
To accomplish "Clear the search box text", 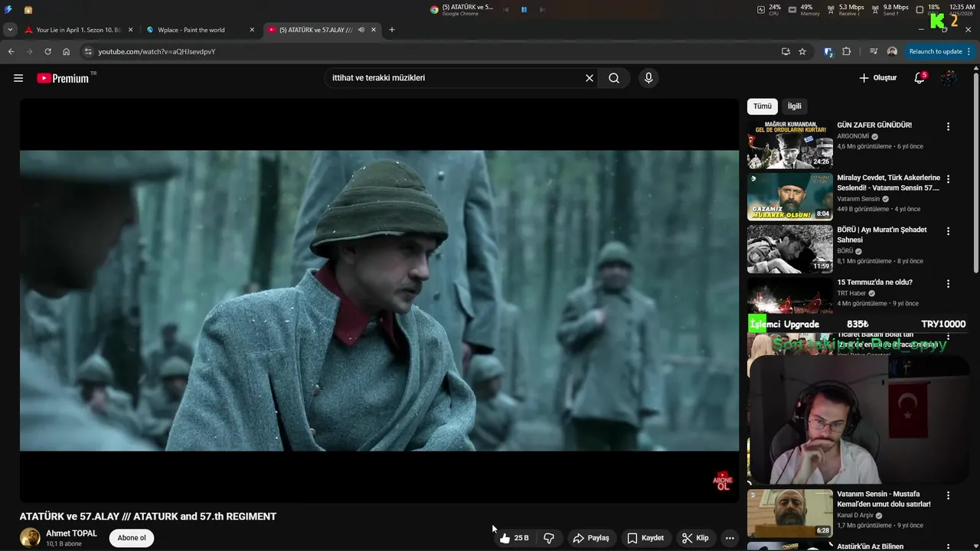I will [x=590, y=78].
